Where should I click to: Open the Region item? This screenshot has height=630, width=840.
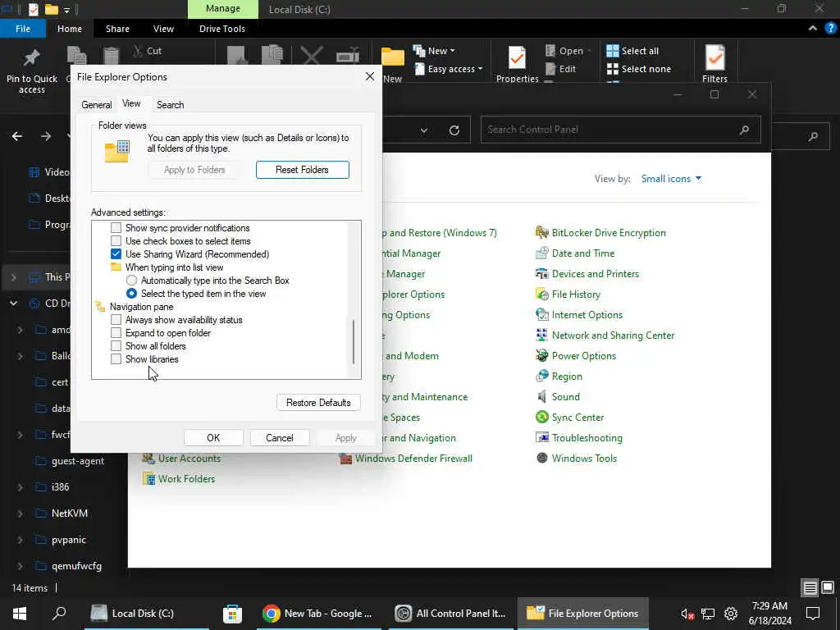tap(559, 376)
